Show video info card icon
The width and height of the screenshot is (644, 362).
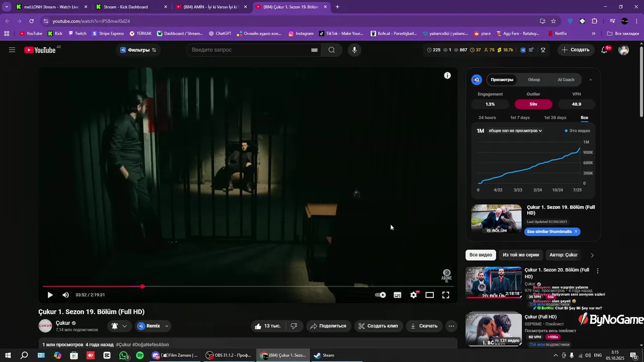click(x=447, y=75)
